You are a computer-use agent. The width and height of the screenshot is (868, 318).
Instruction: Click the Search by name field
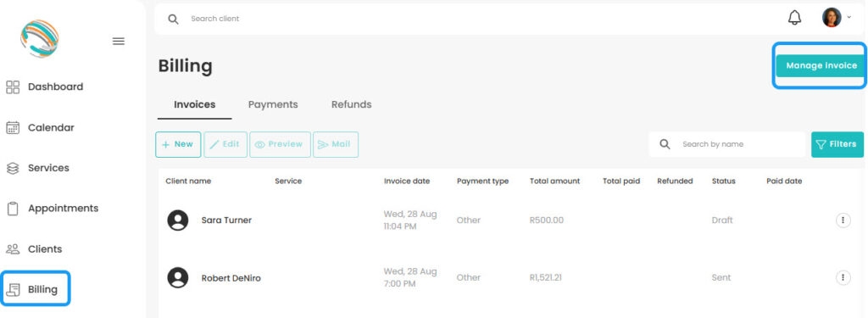(726, 144)
